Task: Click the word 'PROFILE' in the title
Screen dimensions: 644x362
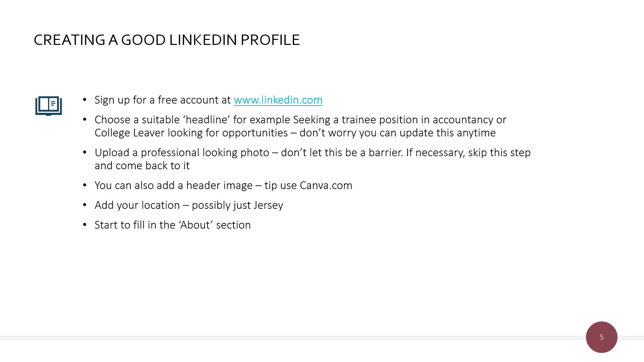Action: [270, 40]
